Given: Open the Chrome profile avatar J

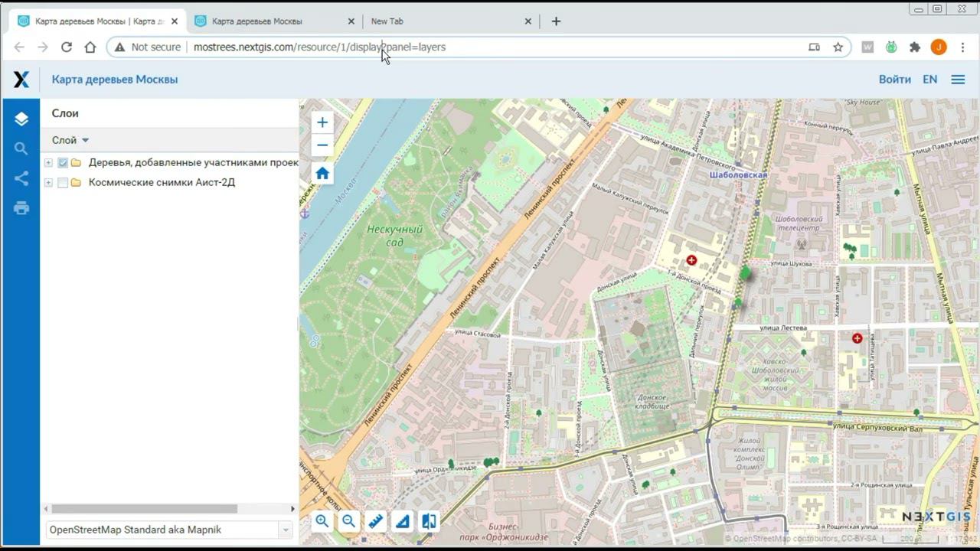Looking at the screenshot, I should (939, 47).
